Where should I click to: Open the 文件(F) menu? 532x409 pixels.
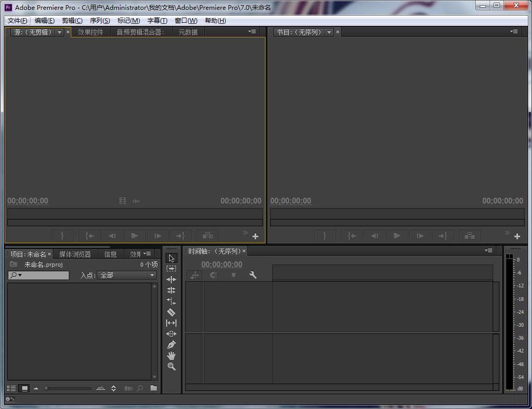click(x=17, y=21)
